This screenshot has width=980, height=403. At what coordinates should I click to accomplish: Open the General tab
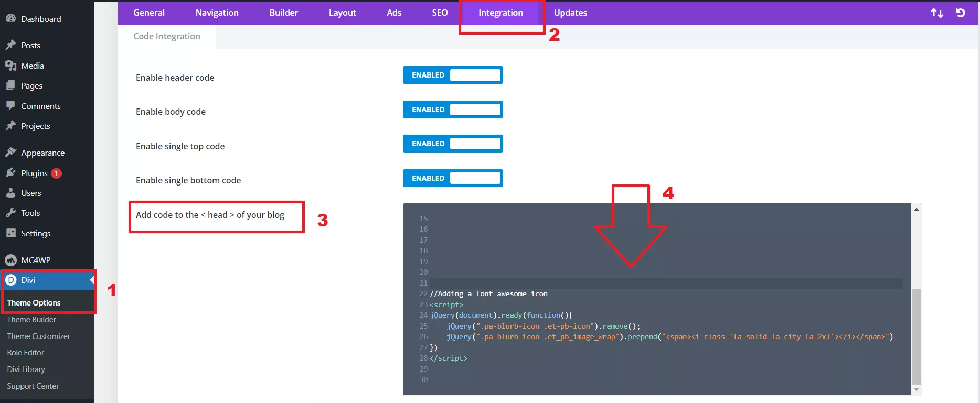(x=149, y=13)
